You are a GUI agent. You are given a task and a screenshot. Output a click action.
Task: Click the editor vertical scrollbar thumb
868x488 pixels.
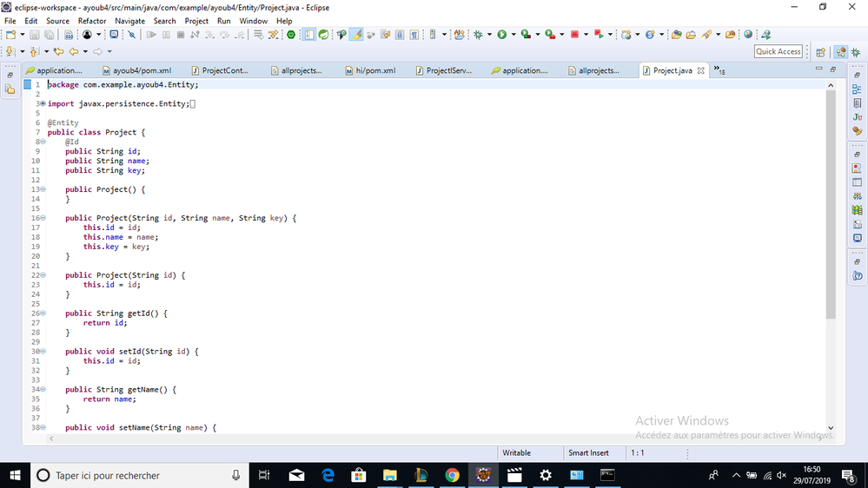coord(831,204)
